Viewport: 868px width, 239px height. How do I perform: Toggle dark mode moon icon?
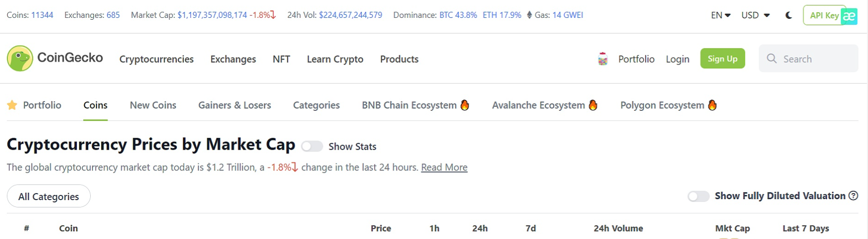(x=788, y=15)
